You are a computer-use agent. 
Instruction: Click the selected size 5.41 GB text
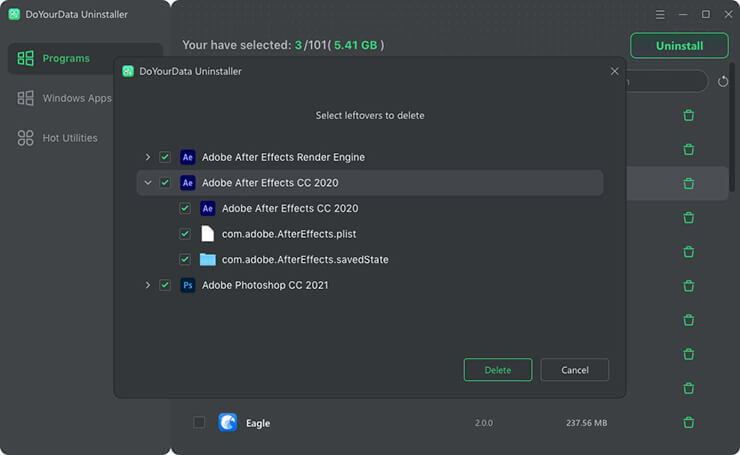tap(355, 45)
